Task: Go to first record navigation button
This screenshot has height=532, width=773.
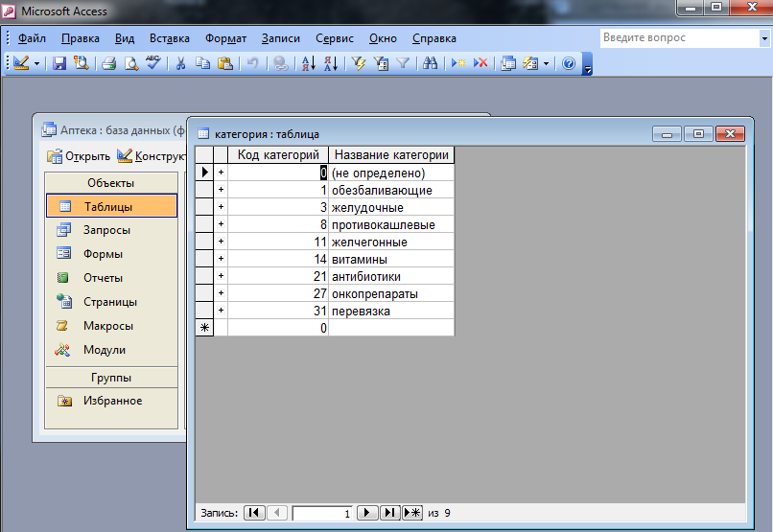Action: (254, 513)
